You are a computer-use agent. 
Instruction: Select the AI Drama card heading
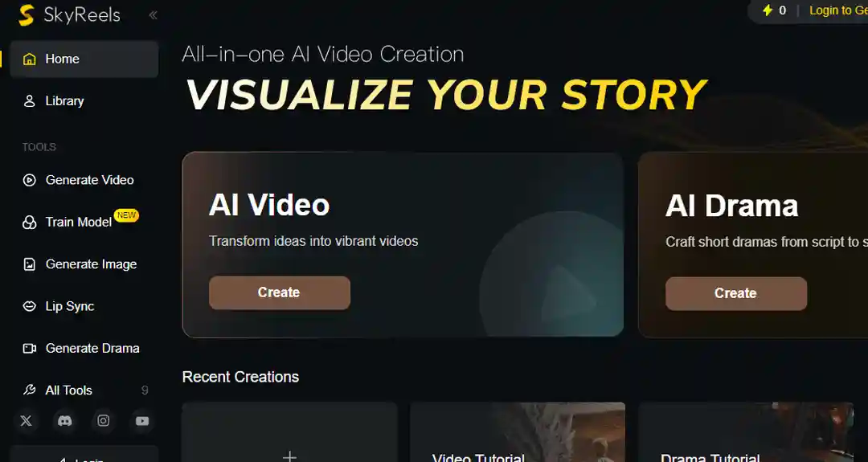732,206
